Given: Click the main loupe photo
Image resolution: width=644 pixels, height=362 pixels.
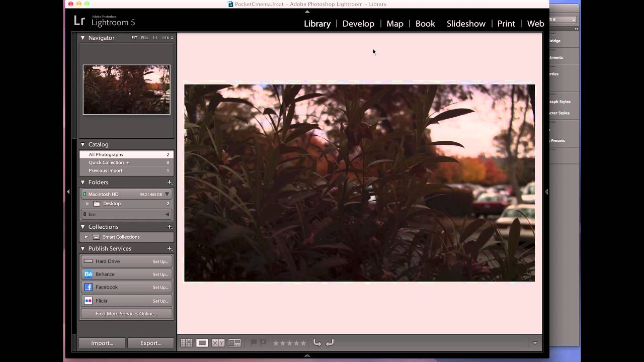Looking at the screenshot, I should [x=359, y=183].
